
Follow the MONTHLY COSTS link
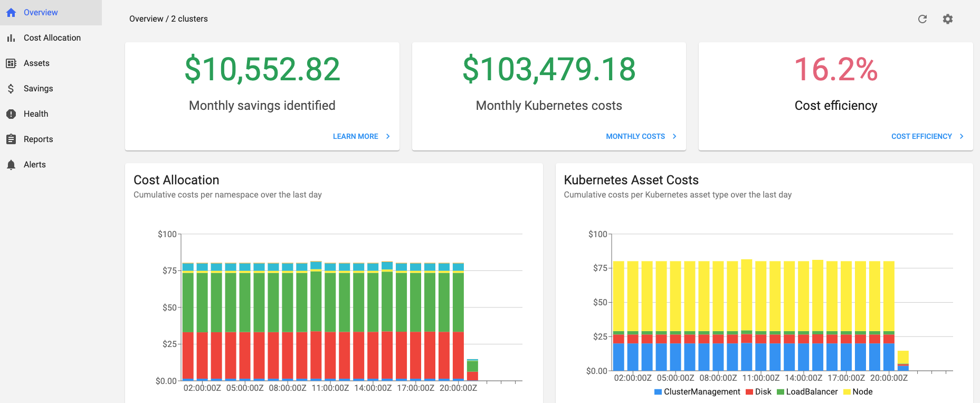(635, 136)
